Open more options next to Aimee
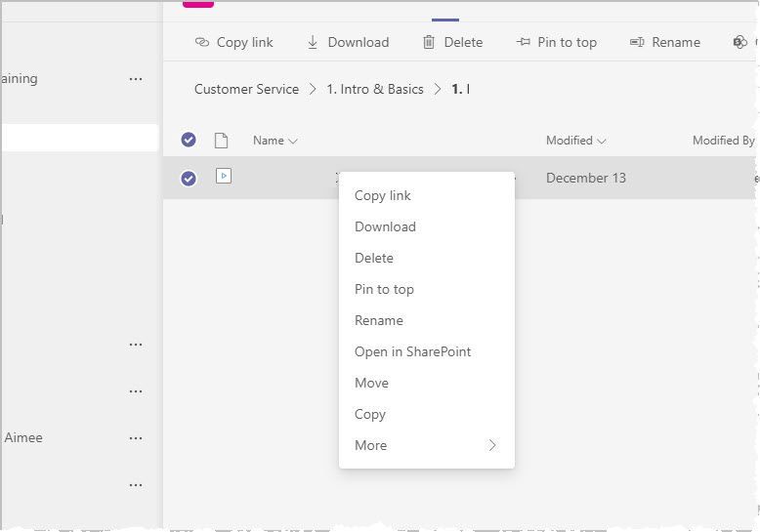 click(x=136, y=438)
